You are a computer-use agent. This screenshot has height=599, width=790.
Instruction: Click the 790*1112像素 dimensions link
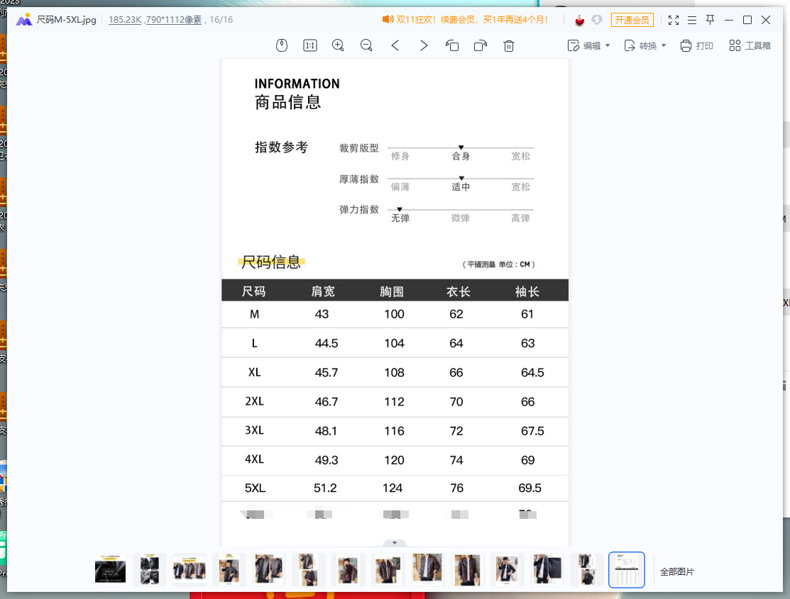tap(174, 20)
